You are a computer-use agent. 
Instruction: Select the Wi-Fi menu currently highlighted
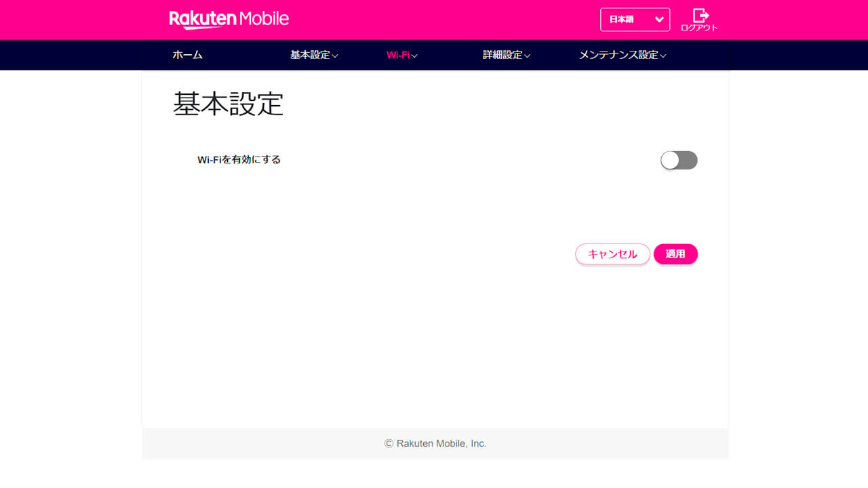tap(401, 55)
